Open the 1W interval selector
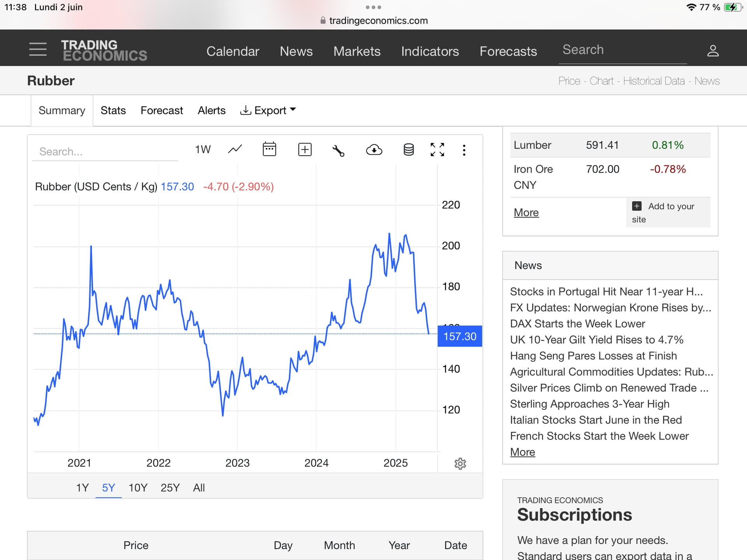 (x=203, y=149)
